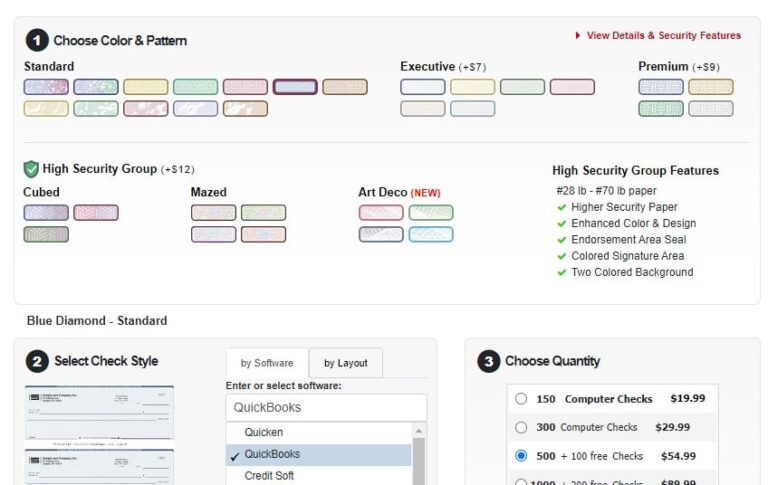This screenshot has width=768, height=485.
Task: Choose Credit Soft in the software list
Action: [x=269, y=476]
